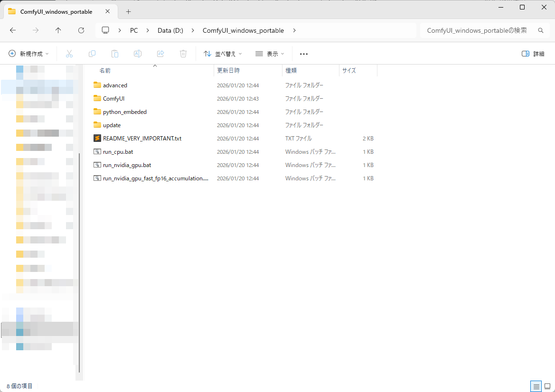Select the run_cpu.bat file icon
Screen dimensions: 555x392
(97, 151)
